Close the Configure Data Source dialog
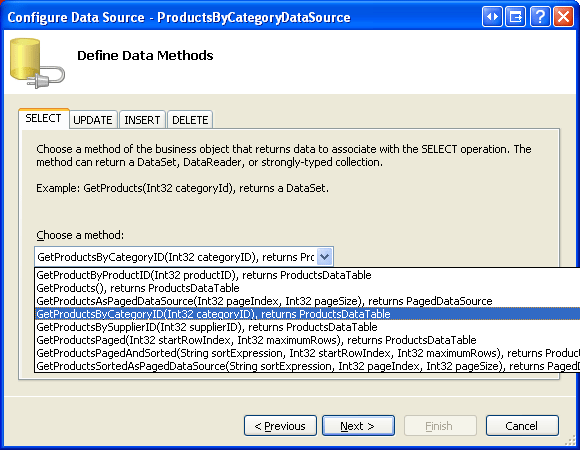This screenshot has width=580, height=450. pos(563,17)
